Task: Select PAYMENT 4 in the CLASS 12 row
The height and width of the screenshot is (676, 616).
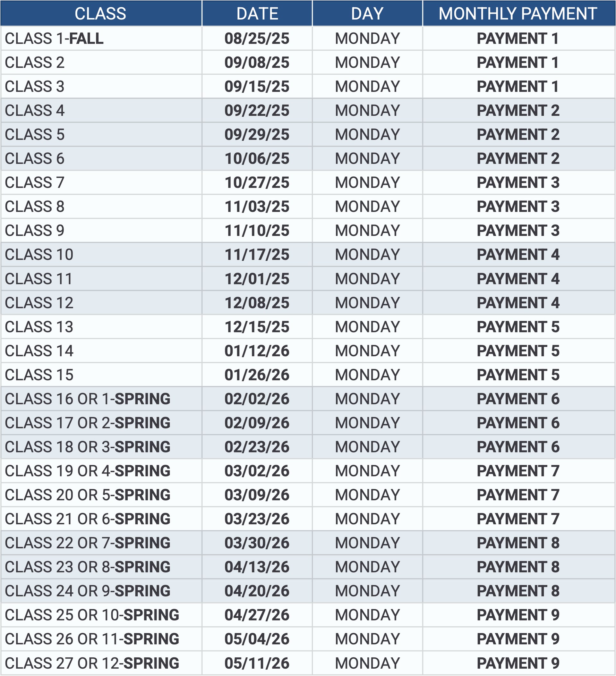Action: 518,303
